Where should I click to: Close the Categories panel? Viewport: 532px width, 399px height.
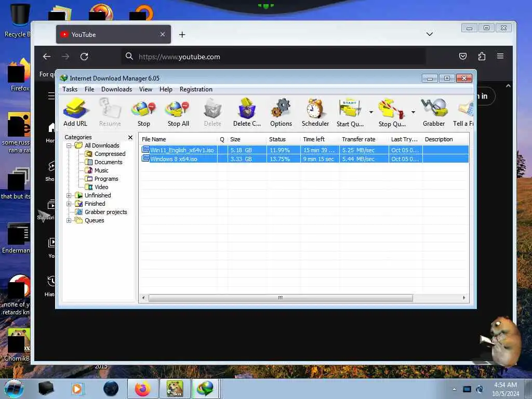(130, 137)
